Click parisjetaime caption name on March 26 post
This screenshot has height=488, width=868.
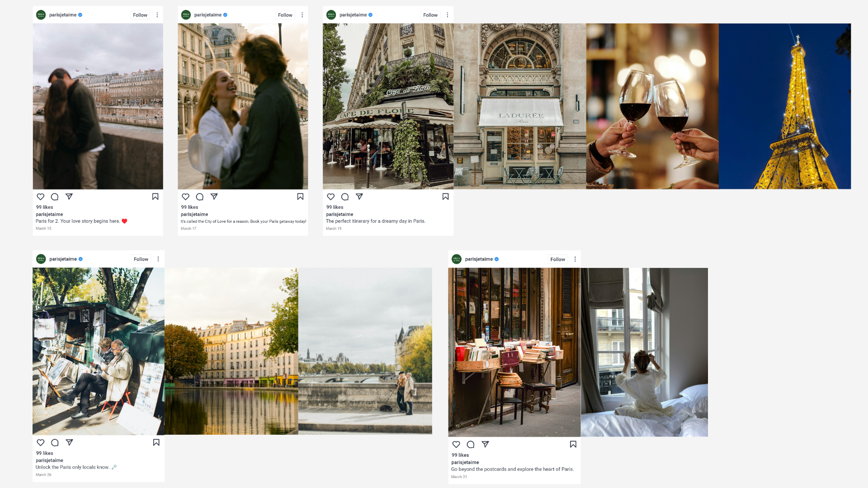(x=49, y=460)
